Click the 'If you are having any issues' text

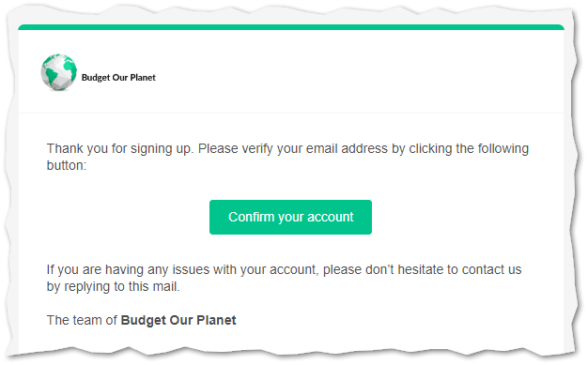(128, 269)
